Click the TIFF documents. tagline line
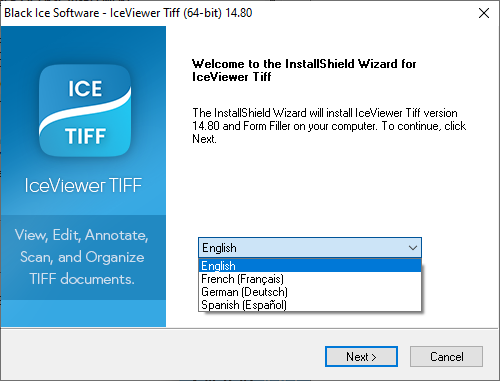The image size is (500, 381). coord(82,279)
